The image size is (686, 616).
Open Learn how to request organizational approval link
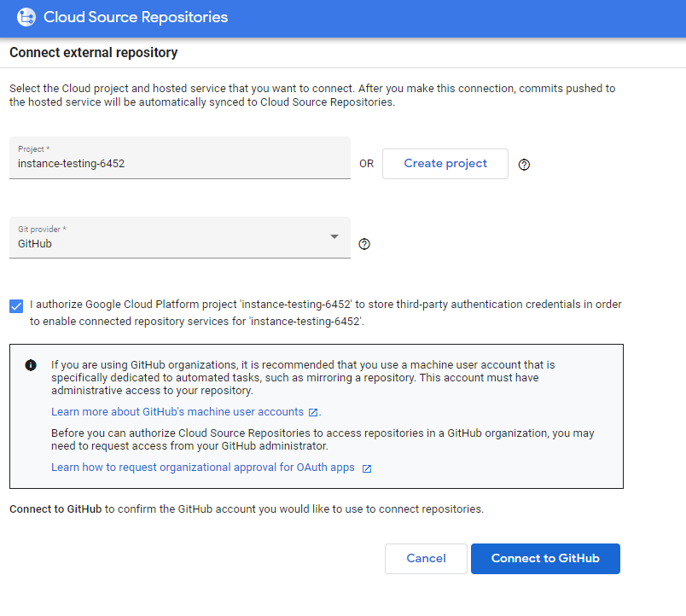pyautogui.click(x=201, y=468)
